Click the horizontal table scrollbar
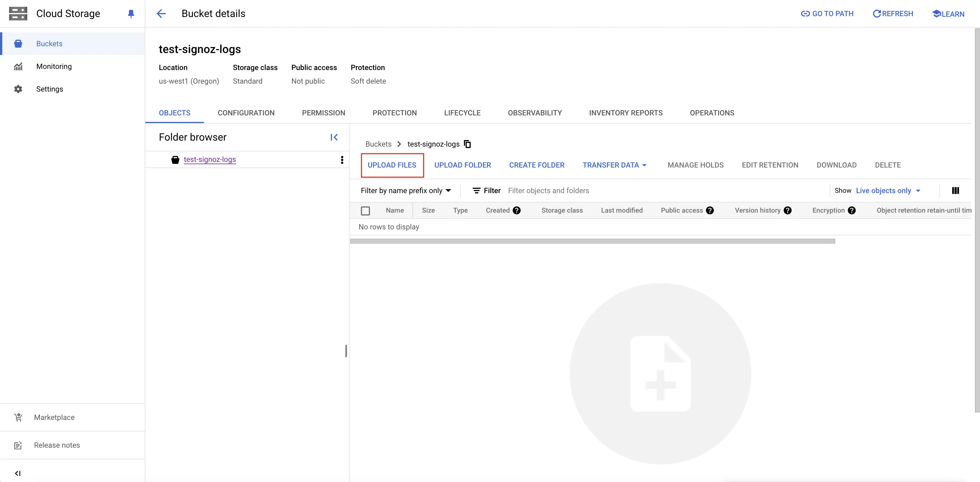The width and height of the screenshot is (980, 482). coord(592,241)
